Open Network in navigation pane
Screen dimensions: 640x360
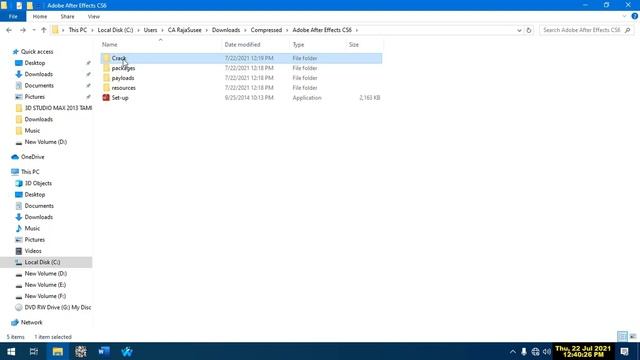[31, 322]
